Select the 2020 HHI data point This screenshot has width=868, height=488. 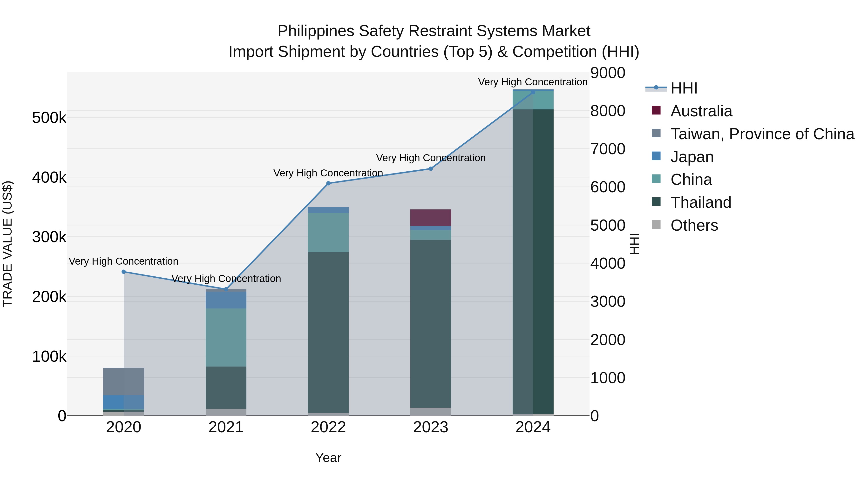pyautogui.click(x=124, y=272)
